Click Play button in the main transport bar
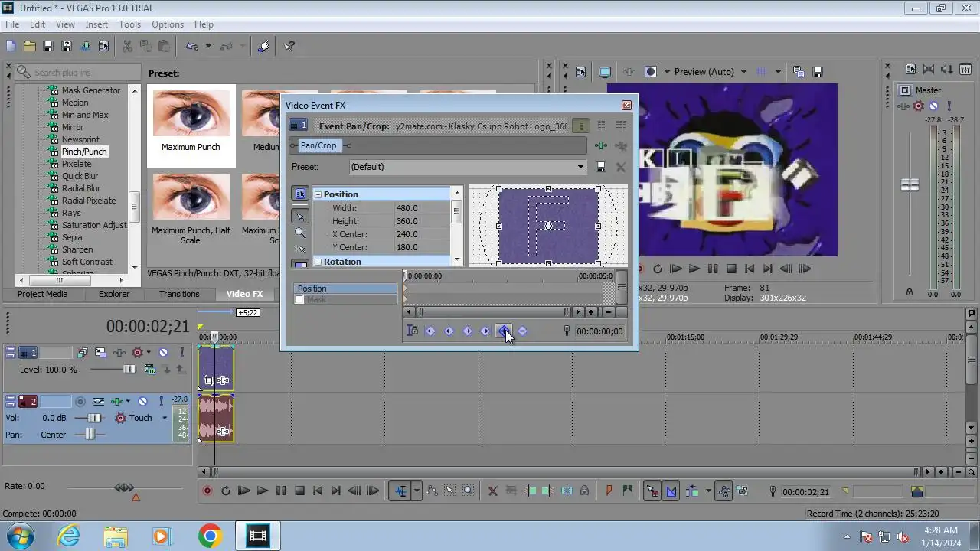The image size is (980, 551). coord(262,491)
